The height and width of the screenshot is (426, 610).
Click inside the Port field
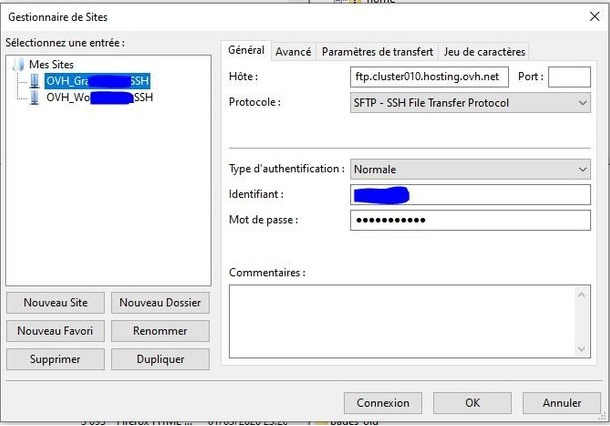(570, 77)
